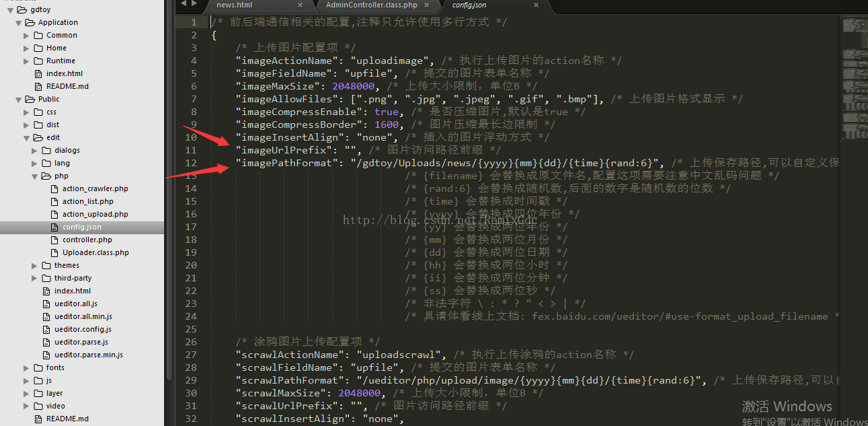Image resolution: width=868 pixels, height=426 pixels.
Task: Click the themes folder icon
Action: click(x=46, y=265)
